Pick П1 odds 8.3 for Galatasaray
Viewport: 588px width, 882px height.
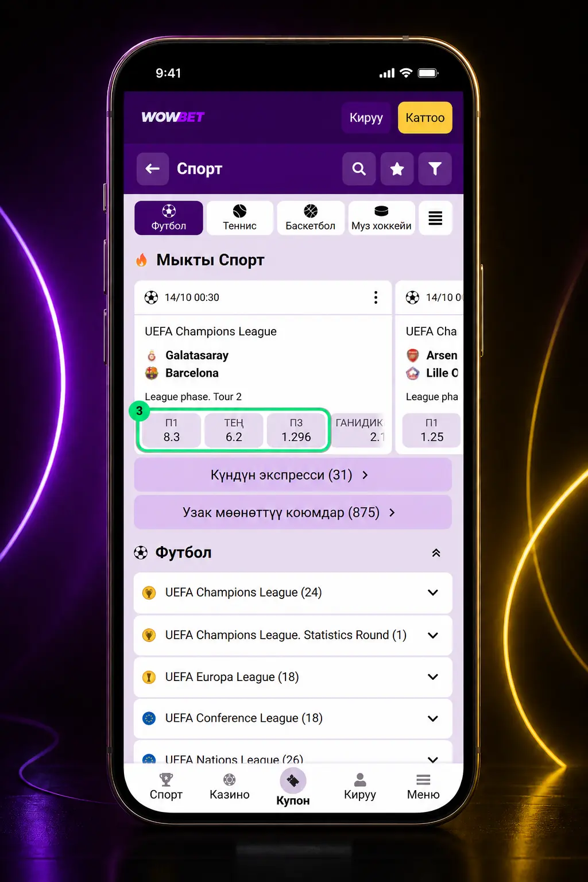172,430
